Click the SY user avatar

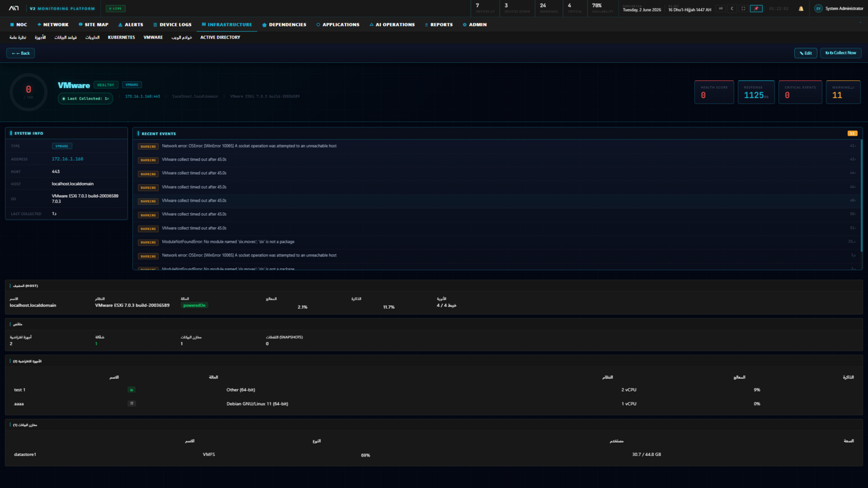(x=818, y=9)
